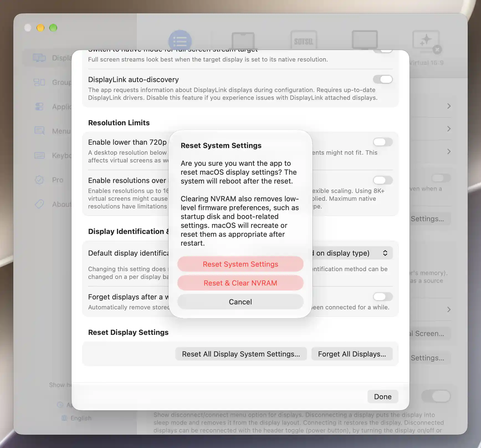Click upper Settings… button in background window
The image size is (481, 448).
pyautogui.click(x=430, y=219)
